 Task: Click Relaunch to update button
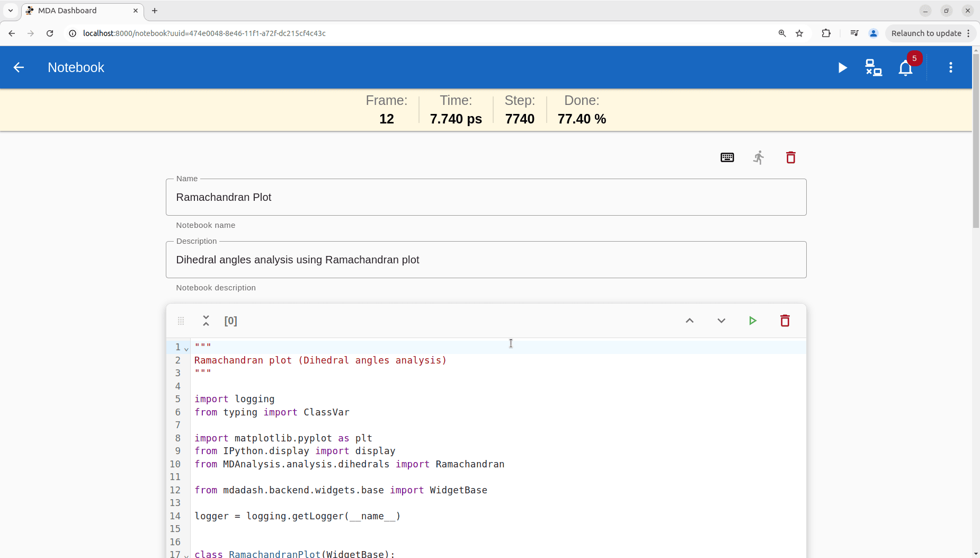(x=931, y=33)
